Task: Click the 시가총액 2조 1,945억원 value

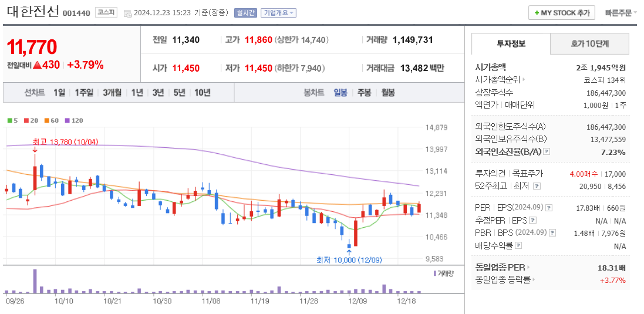Action: [601, 67]
